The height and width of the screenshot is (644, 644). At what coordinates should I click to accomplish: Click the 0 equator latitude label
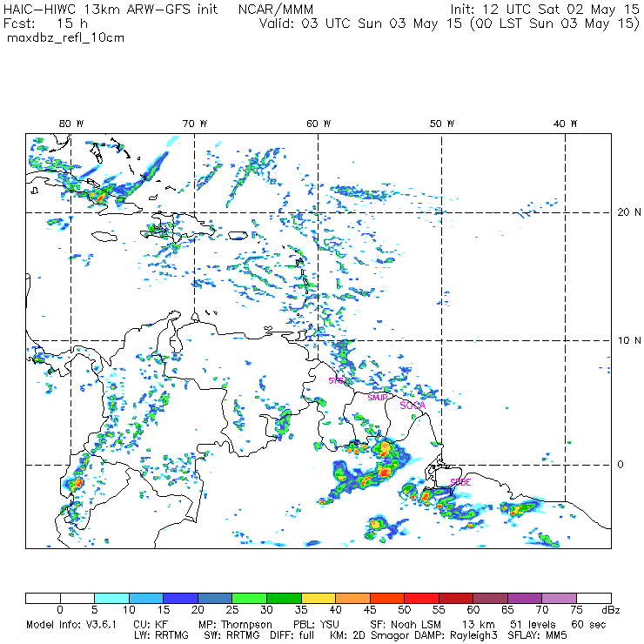coord(621,465)
